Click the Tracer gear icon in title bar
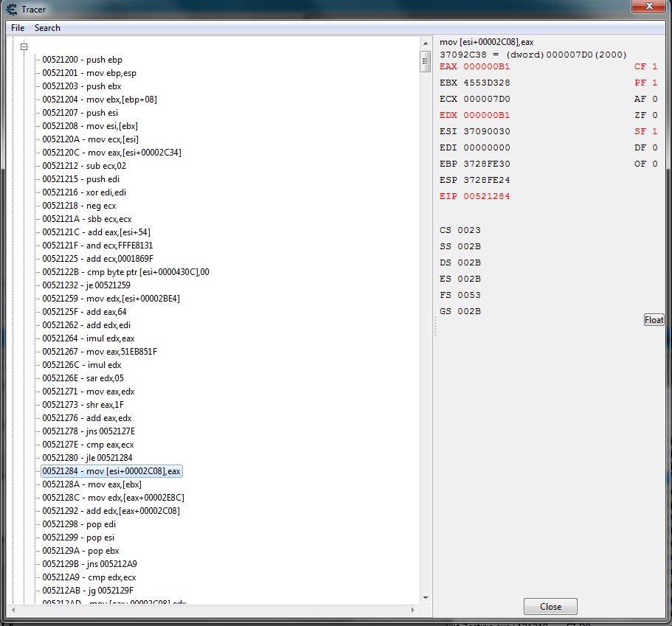 12,10
